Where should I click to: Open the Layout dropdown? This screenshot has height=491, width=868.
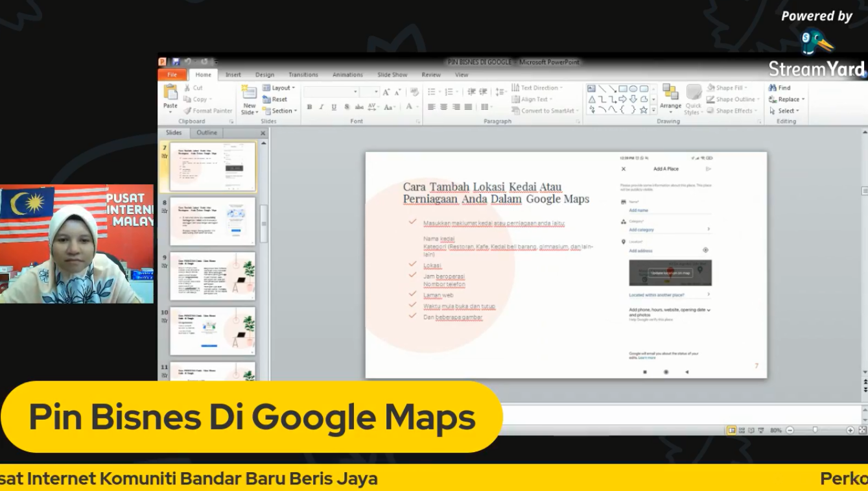[279, 88]
